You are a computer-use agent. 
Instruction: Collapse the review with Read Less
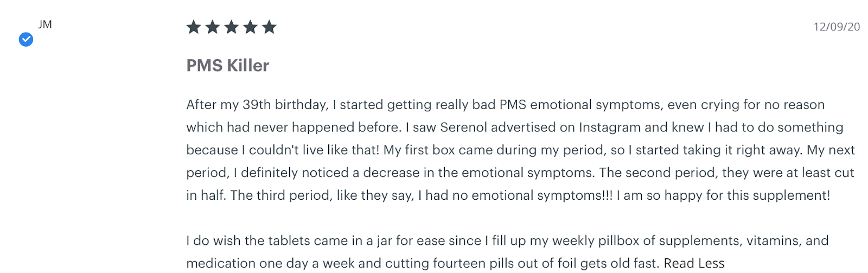pyautogui.click(x=694, y=263)
